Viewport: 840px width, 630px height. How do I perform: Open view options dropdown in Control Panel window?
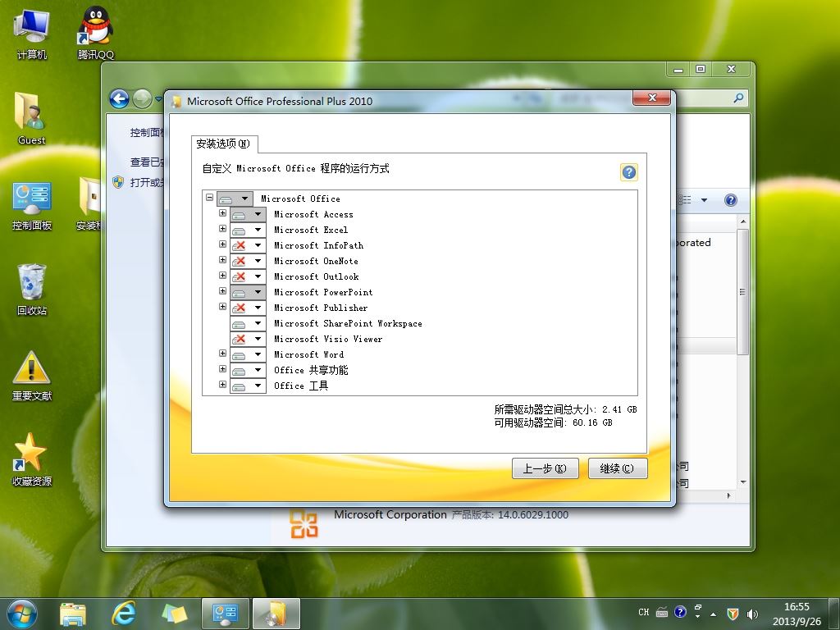(704, 200)
